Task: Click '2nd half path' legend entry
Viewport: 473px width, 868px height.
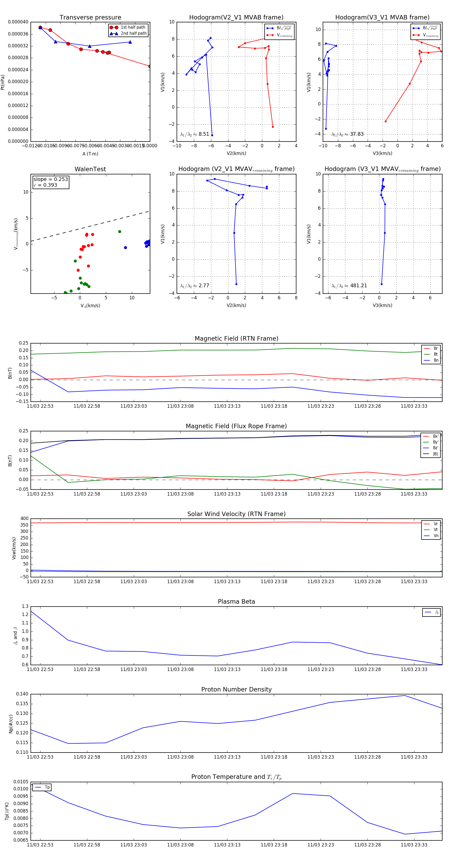Action: [128, 33]
